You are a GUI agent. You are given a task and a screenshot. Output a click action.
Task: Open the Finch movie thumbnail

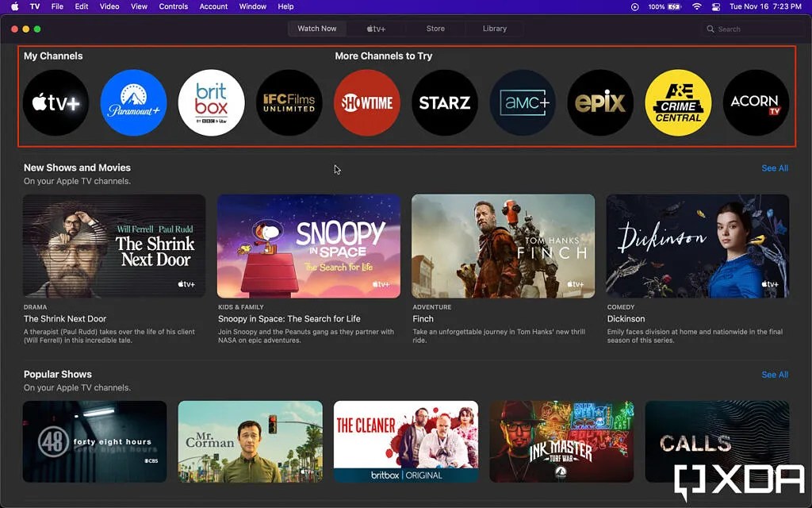[503, 247]
